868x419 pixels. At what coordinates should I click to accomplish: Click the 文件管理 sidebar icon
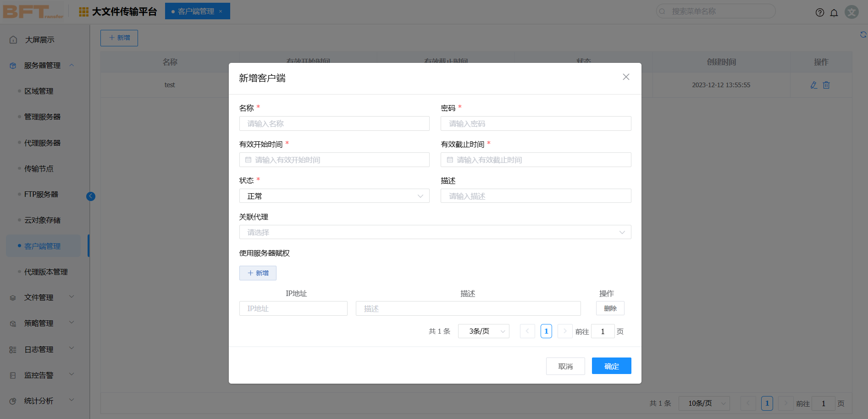[x=12, y=297]
